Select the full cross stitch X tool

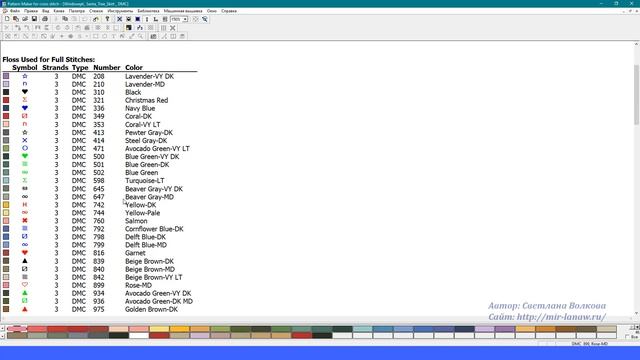(120, 19)
